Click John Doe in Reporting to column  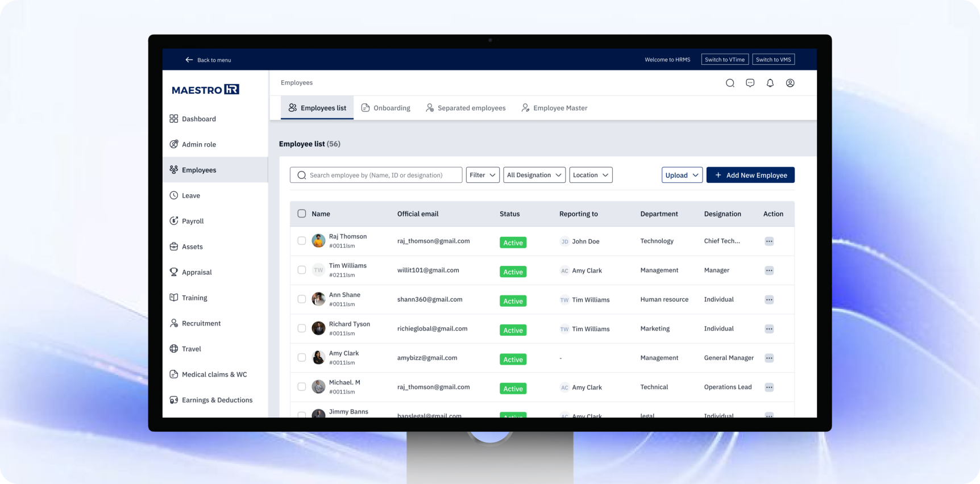585,241
